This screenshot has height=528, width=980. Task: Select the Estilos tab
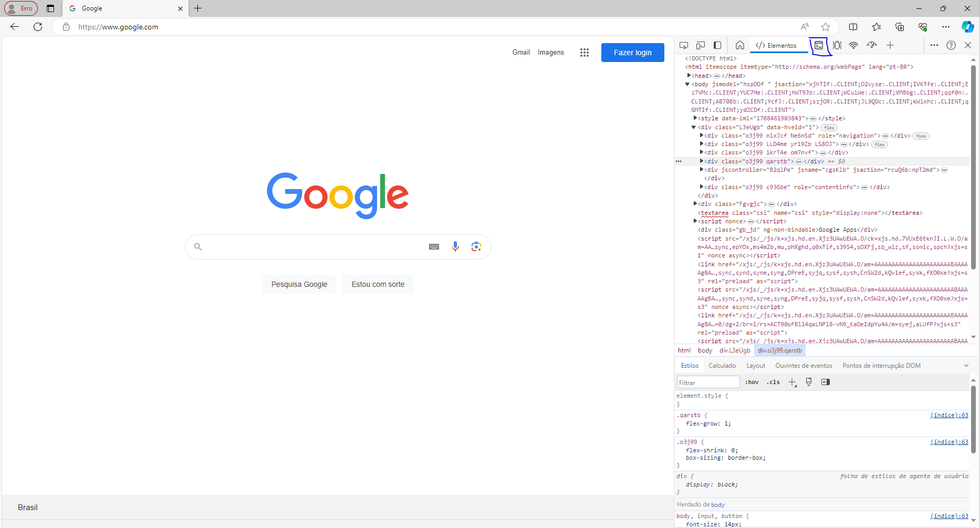(690, 366)
